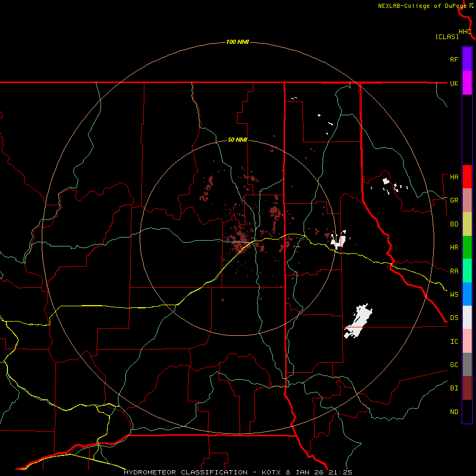Select the gray GC legend swatch
The height and width of the screenshot is (476, 476).
467,364
